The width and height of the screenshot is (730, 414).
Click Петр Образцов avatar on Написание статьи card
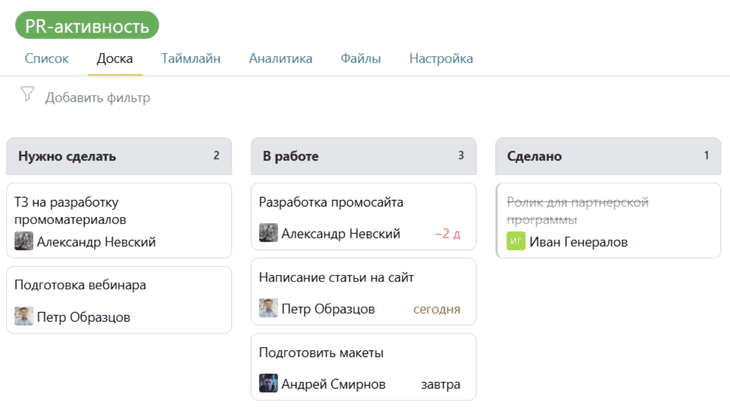[x=268, y=308]
